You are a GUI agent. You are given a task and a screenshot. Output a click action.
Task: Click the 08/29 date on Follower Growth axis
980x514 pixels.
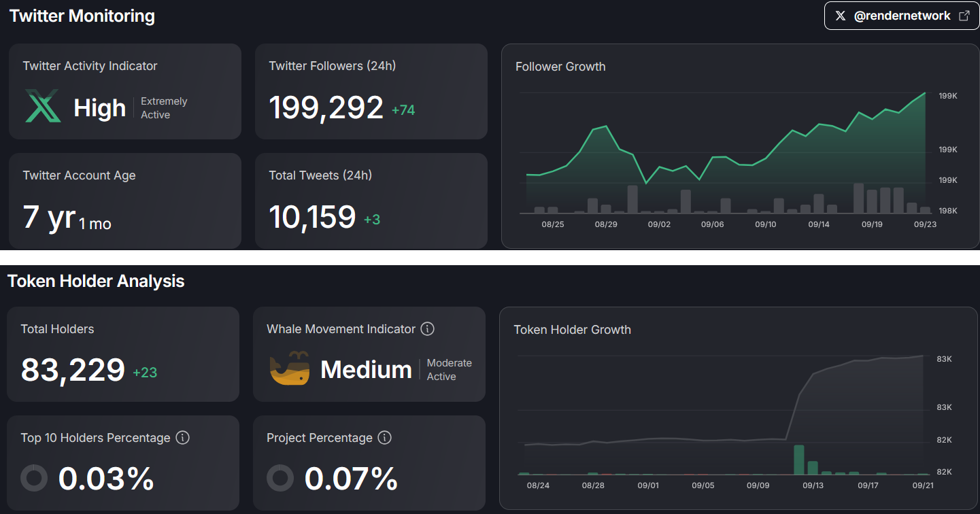(x=606, y=224)
